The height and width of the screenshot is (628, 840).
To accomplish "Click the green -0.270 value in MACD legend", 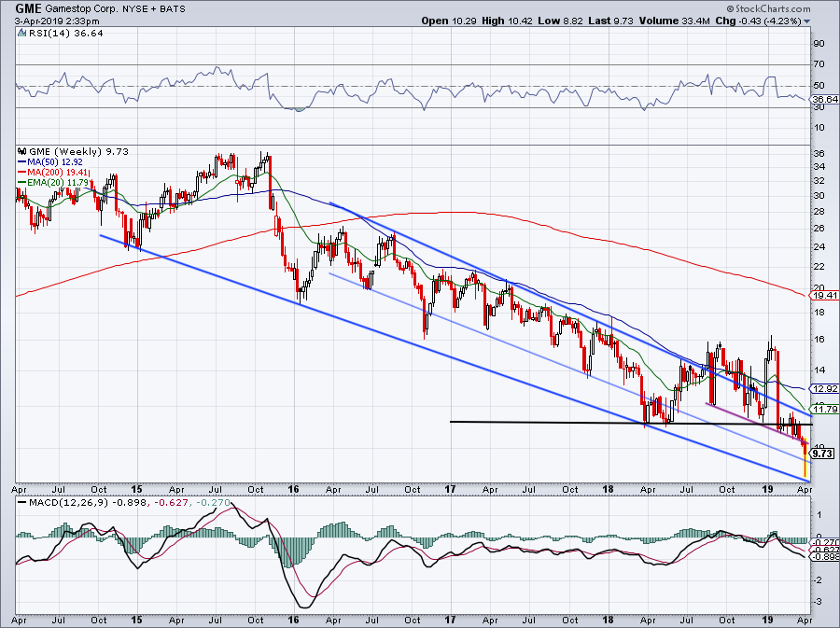I will (213, 503).
